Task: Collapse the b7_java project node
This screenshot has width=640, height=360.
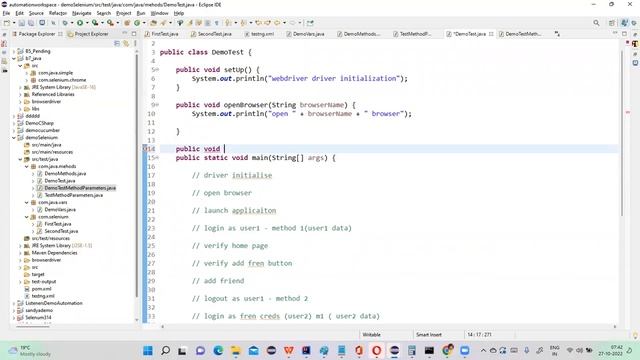Action: pyautogui.click(x=14, y=58)
